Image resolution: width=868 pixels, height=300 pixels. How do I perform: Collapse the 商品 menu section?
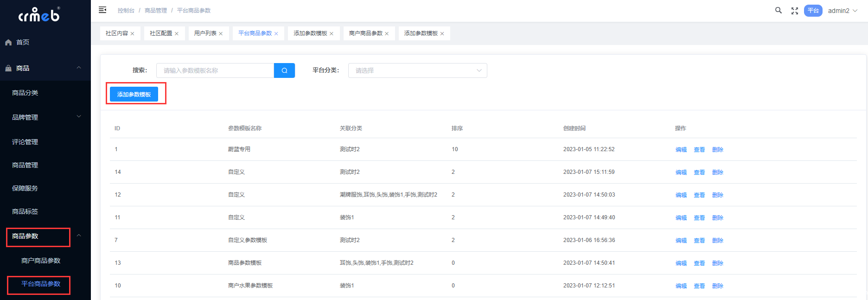79,68
